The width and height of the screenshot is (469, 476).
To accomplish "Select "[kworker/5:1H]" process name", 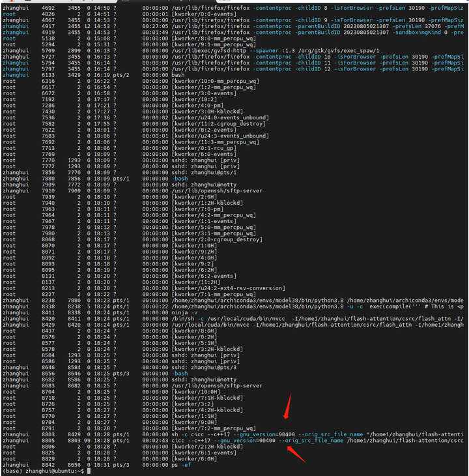I will [194, 343].
